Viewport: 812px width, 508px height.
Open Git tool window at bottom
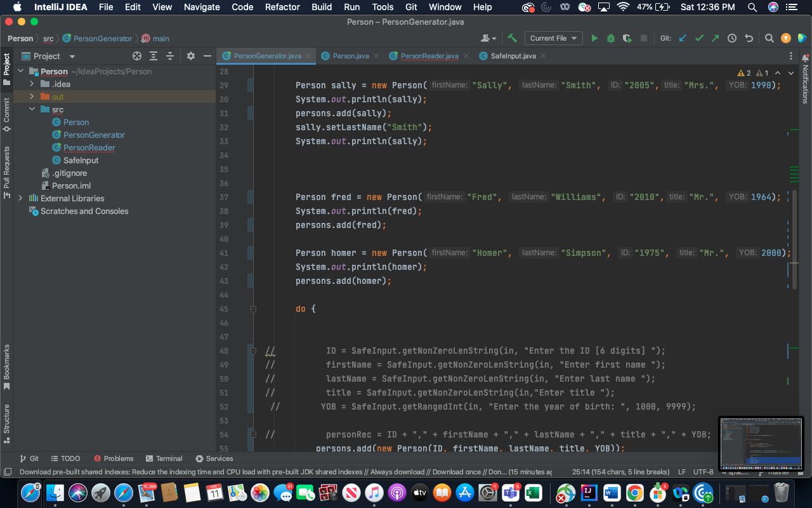[x=29, y=458]
